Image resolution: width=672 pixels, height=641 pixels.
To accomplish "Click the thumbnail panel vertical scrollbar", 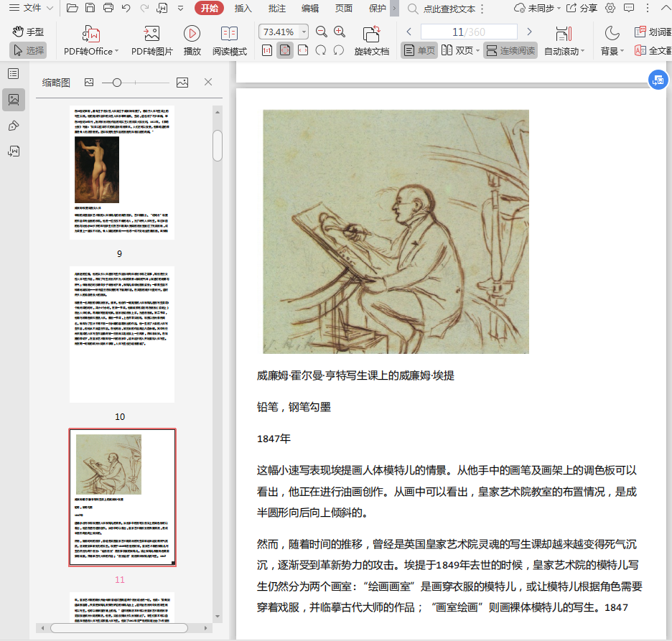I will tap(218, 146).
